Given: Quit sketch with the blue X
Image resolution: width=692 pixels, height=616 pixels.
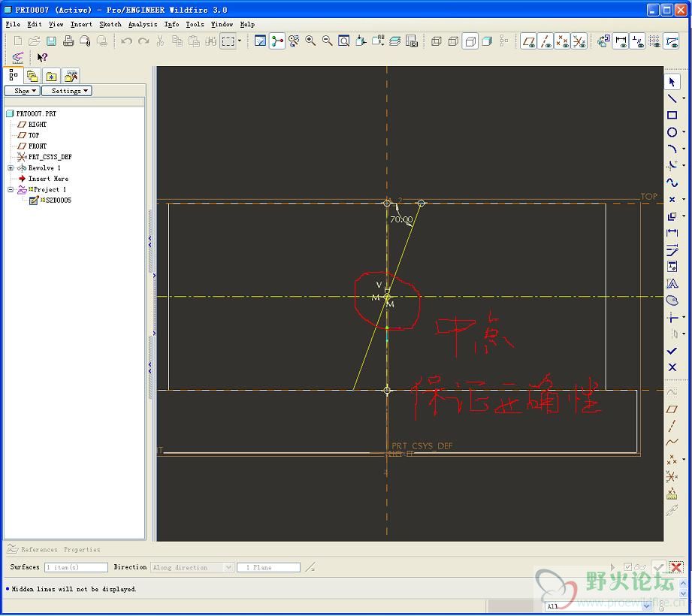Looking at the screenshot, I should 672,367.
